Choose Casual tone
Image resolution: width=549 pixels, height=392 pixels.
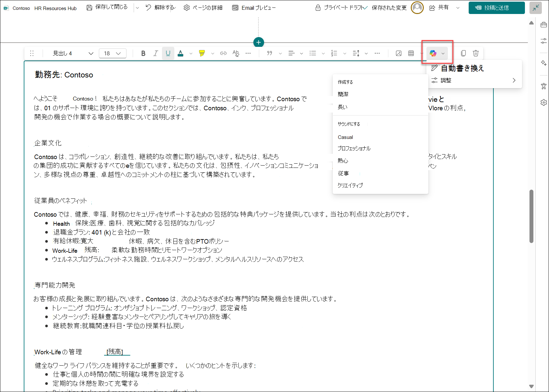click(x=380, y=137)
